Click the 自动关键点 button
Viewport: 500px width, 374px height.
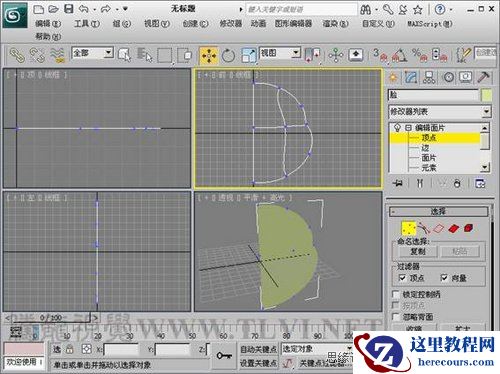coord(258,349)
